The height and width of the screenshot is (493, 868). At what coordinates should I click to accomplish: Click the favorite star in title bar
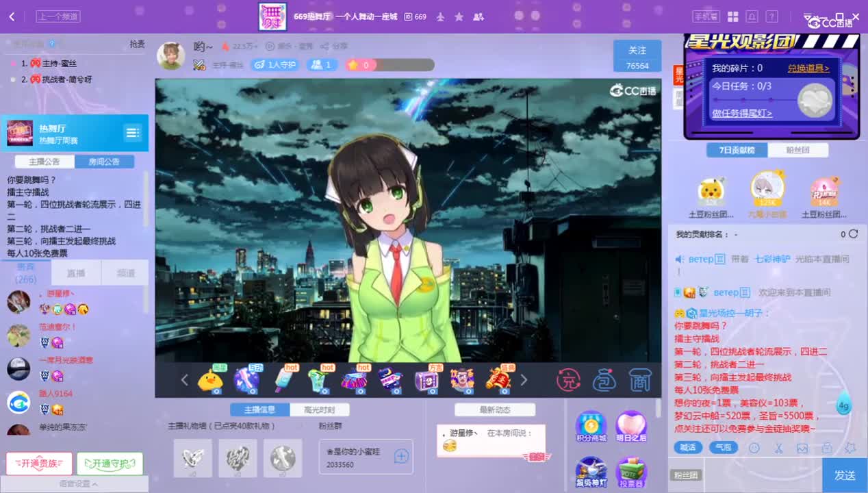pyautogui.click(x=459, y=16)
